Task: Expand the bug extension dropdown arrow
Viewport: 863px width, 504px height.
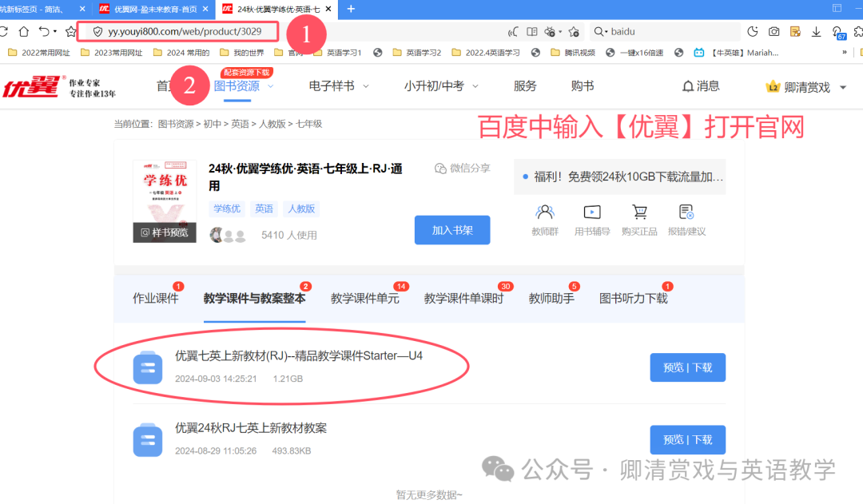Action: tap(560, 32)
